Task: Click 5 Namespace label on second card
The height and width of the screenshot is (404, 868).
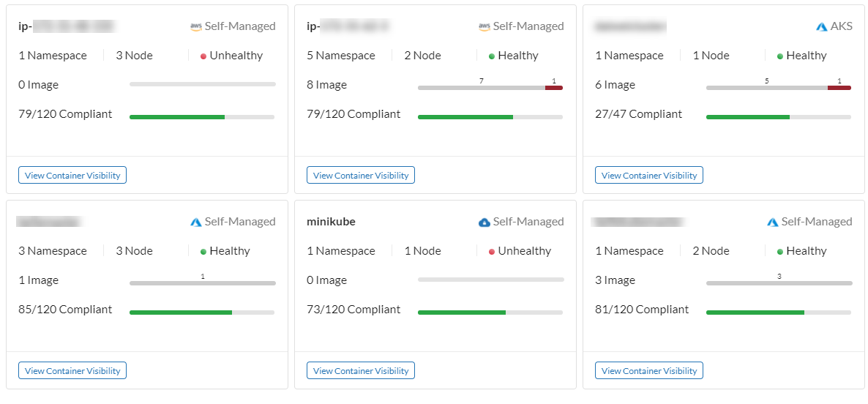Action: 341,56
